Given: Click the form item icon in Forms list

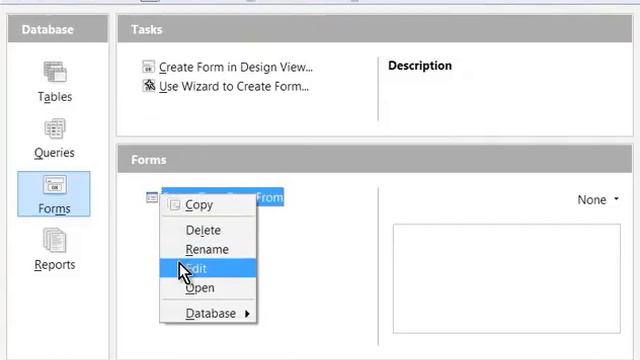Looking at the screenshot, I should tap(152, 198).
